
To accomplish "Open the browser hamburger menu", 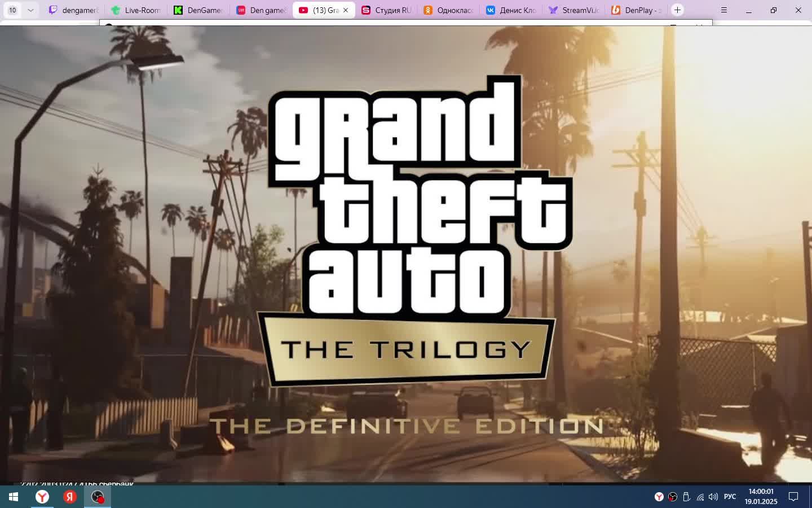I will 724,10.
